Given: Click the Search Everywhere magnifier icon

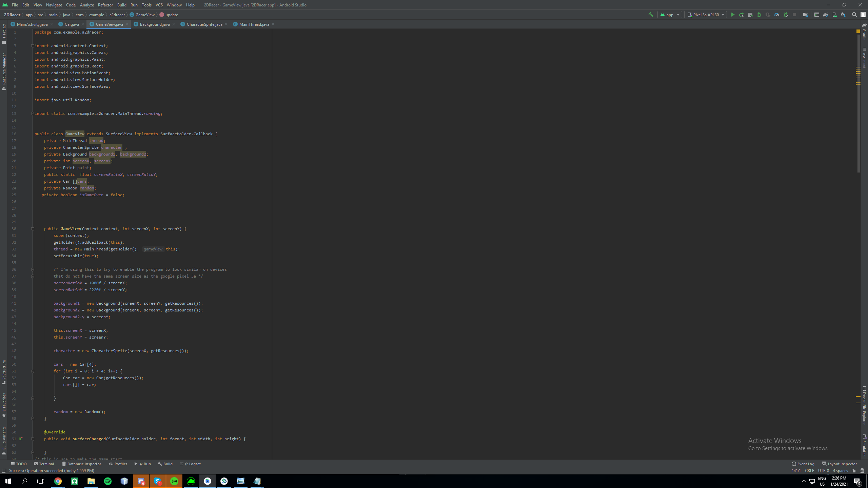Looking at the screenshot, I should (854, 15).
